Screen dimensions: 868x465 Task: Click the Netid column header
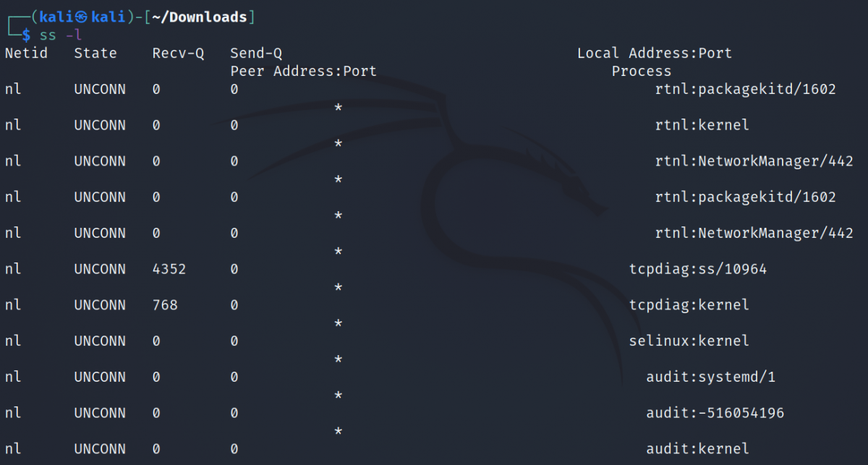(26, 53)
